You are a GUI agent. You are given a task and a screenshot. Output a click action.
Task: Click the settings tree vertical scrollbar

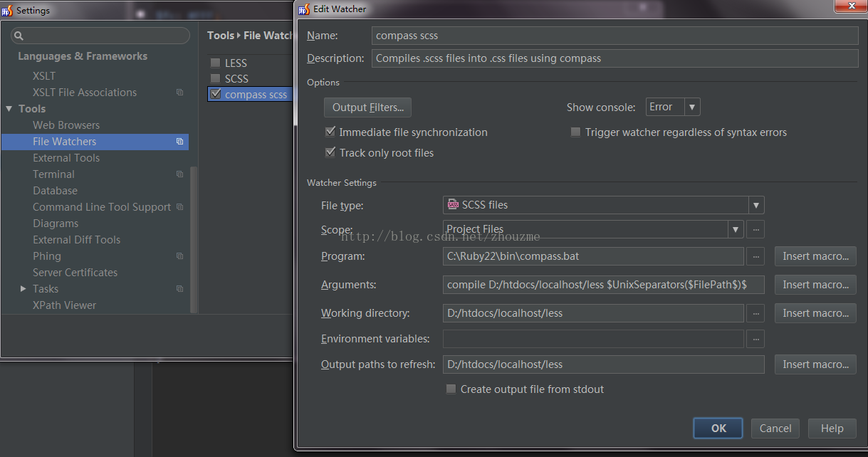click(x=194, y=238)
